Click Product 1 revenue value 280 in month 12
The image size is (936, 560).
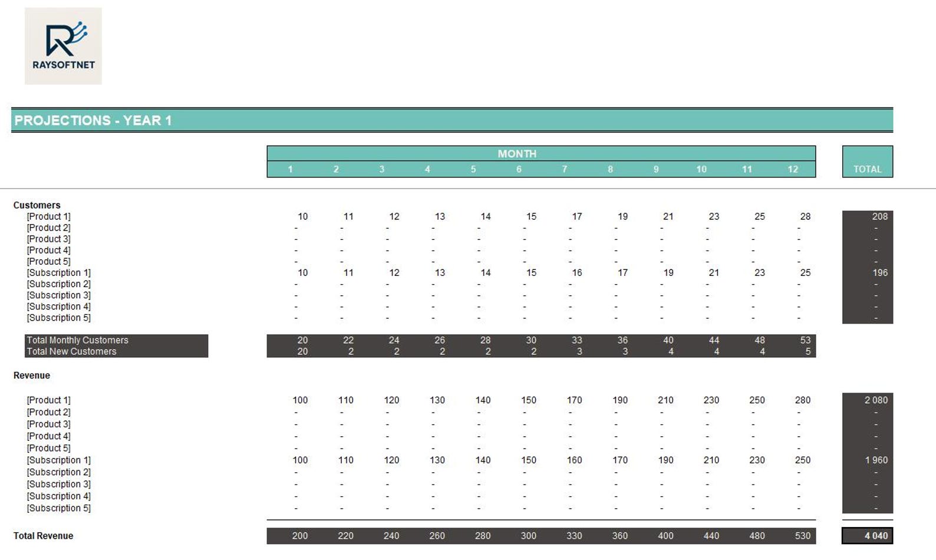click(802, 400)
